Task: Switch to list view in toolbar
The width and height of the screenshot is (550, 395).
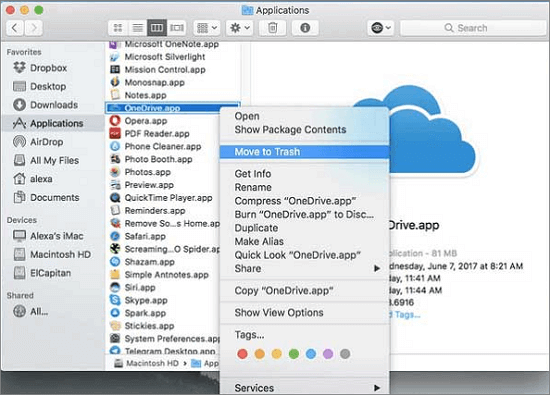Action: pos(138,28)
